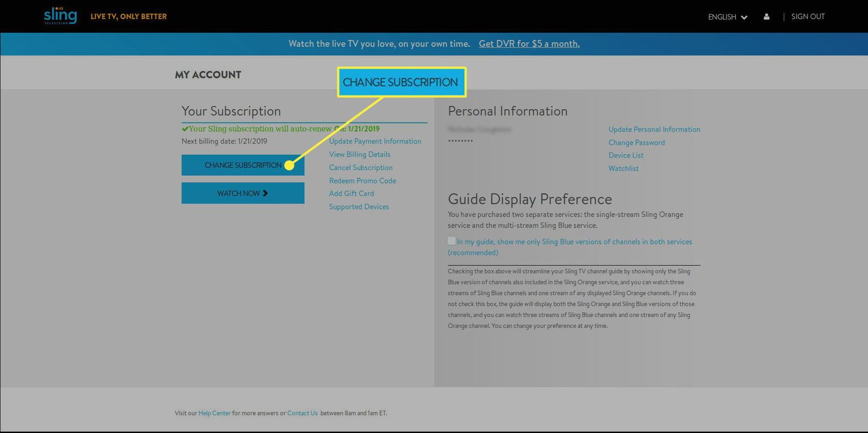Open the Sling logo home link
The width and height of the screenshot is (868, 433).
[60, 16]
